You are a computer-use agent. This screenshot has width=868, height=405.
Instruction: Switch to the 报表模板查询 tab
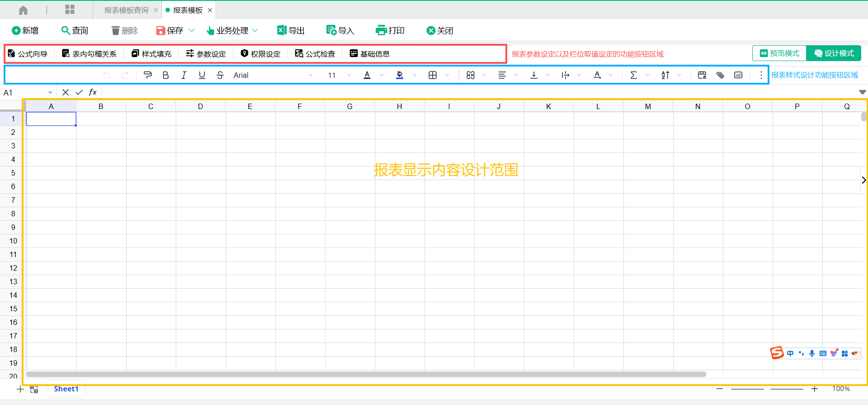click(x=126, y=10)
